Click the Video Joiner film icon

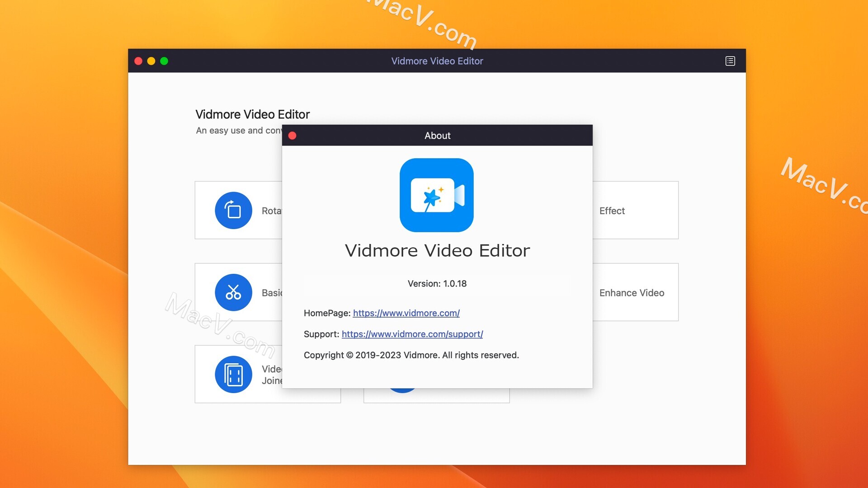pyautogui.click(x=233, y=375)
